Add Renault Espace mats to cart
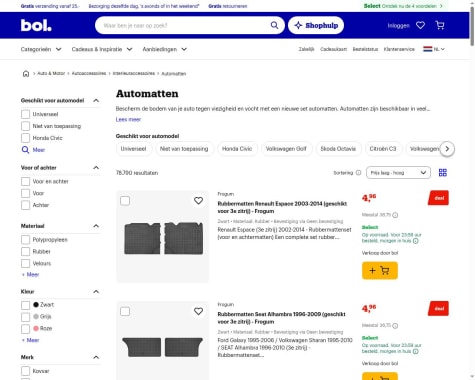475x380 pixels. coord(380,271)
